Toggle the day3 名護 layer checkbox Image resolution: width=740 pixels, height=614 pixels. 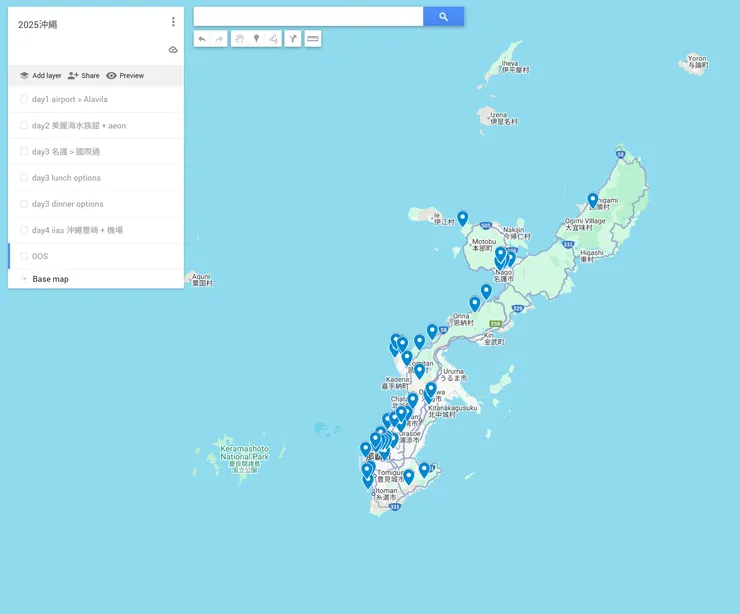pos(24,151)
